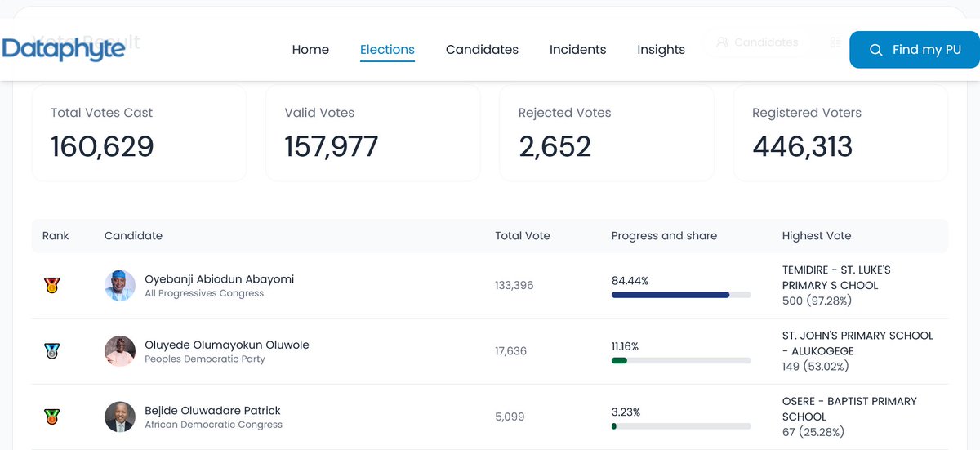This screenshot has width=980, height=450.
Task: Open Oluyede Olumayokun Oluwole's profile photo
Action: [120, 351]
